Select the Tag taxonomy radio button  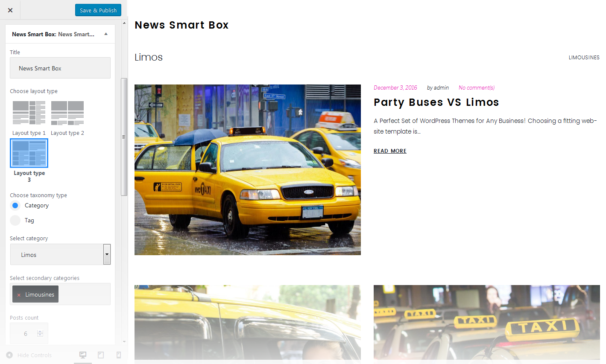pos(15,220)
